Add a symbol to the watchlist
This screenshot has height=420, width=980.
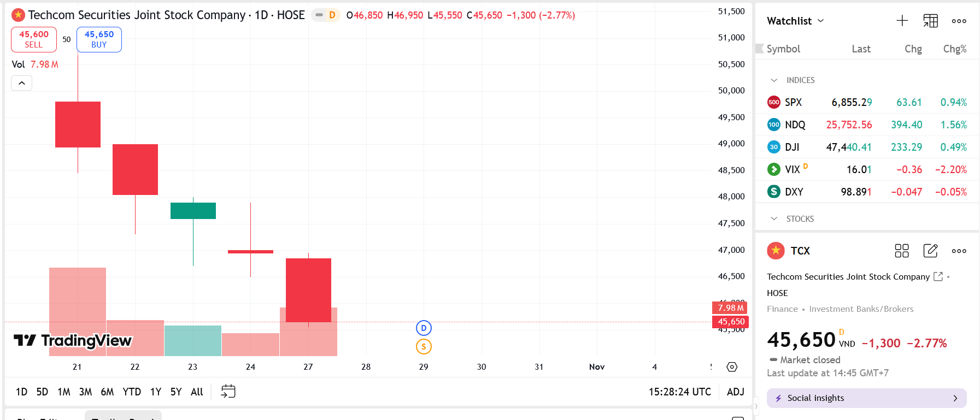(x=902, y=21)
